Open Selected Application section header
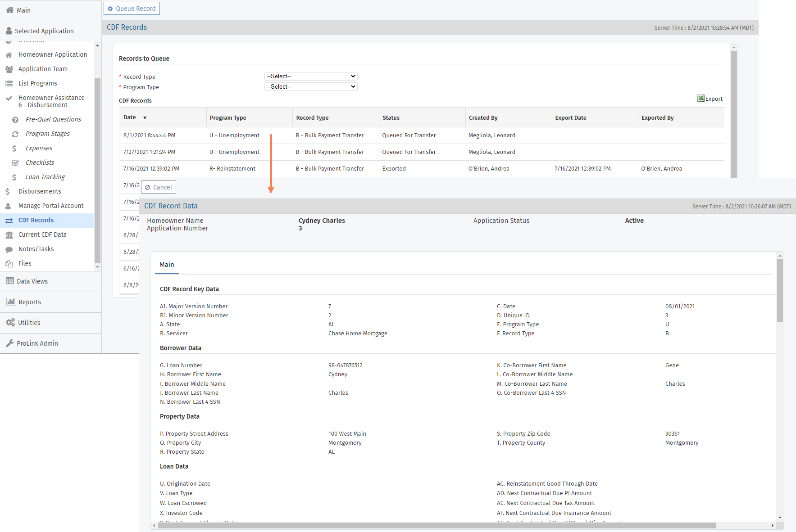Screen dimensions: 796x532 pos(44,31)
